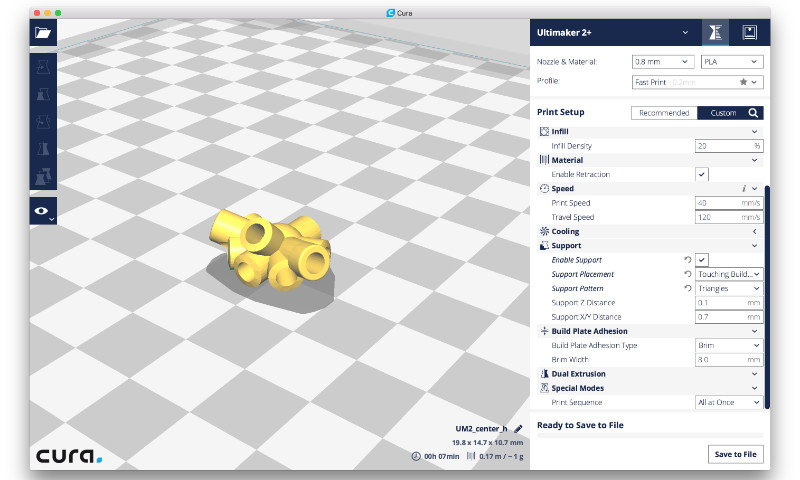
Task: Edit the Support Z Distance field
Action: click(x=729, y=303)
